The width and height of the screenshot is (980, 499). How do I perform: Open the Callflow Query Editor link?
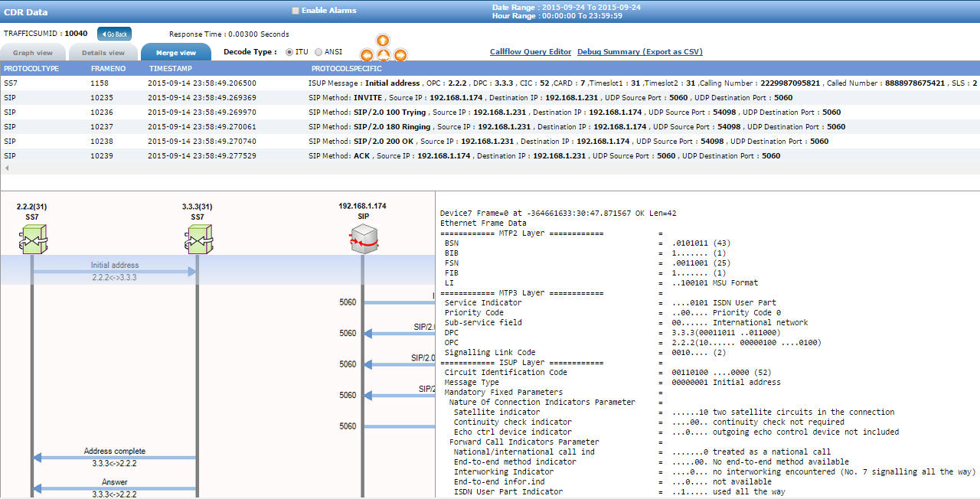[x=531, y=52]
